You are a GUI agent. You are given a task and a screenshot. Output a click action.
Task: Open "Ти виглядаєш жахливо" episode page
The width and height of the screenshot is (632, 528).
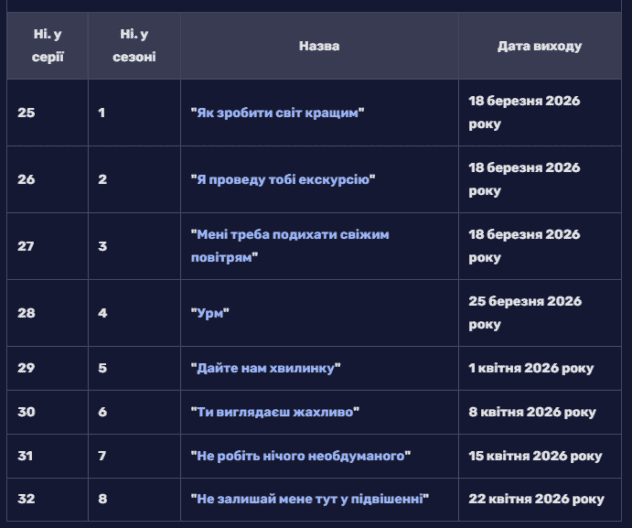click(275, 412)
